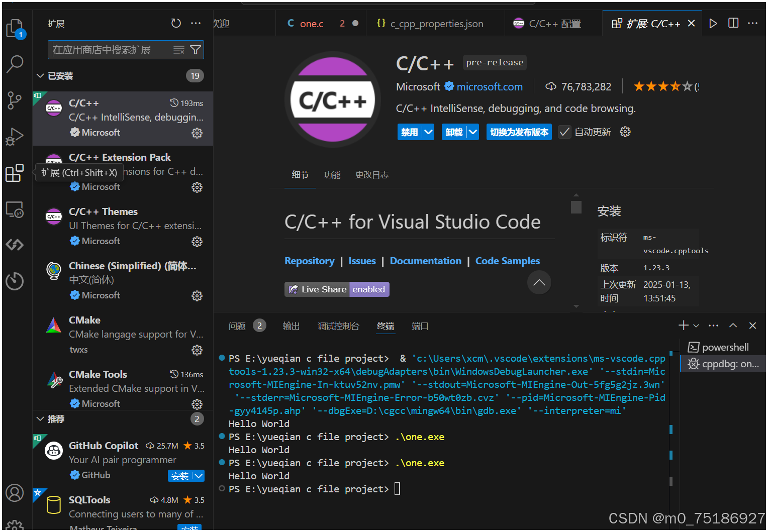Add a new terminal with plus icon
768x532 pixels.
683,326
